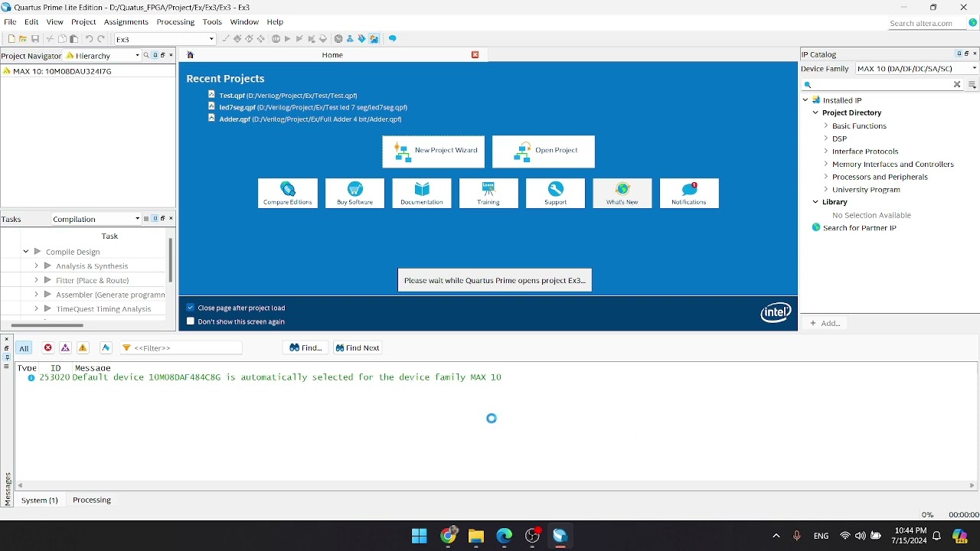Show error messages with red X filter
This screenshot has width=980, height=551.
pos(47,348)
